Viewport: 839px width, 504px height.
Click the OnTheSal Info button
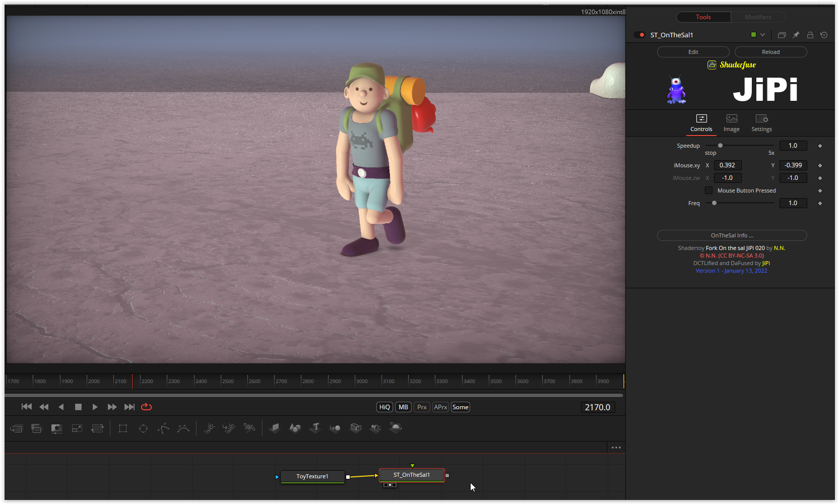tap(732, 235)
